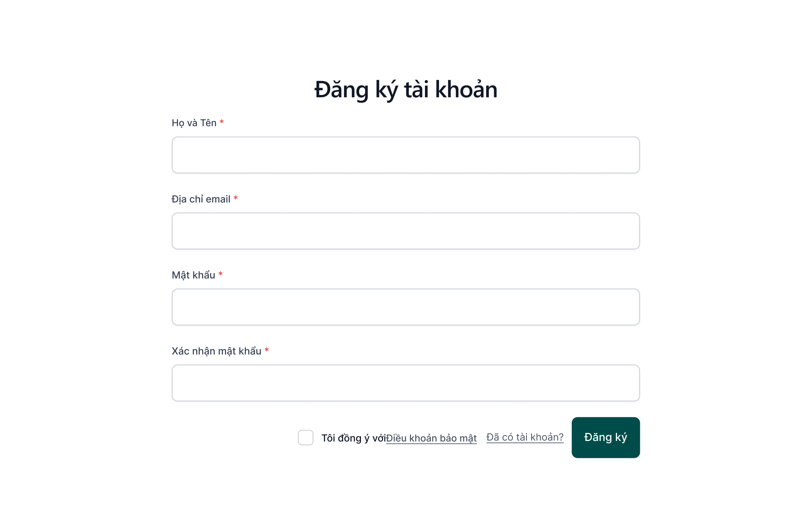Click the Tôi đồng ý với label text
Screen dimensions: 812x505
pos(353,438)
